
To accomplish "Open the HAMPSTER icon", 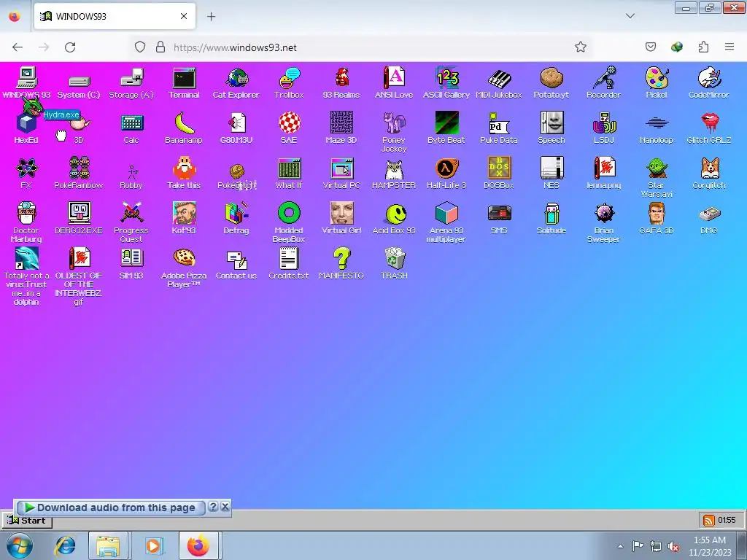I will point(393,168).
